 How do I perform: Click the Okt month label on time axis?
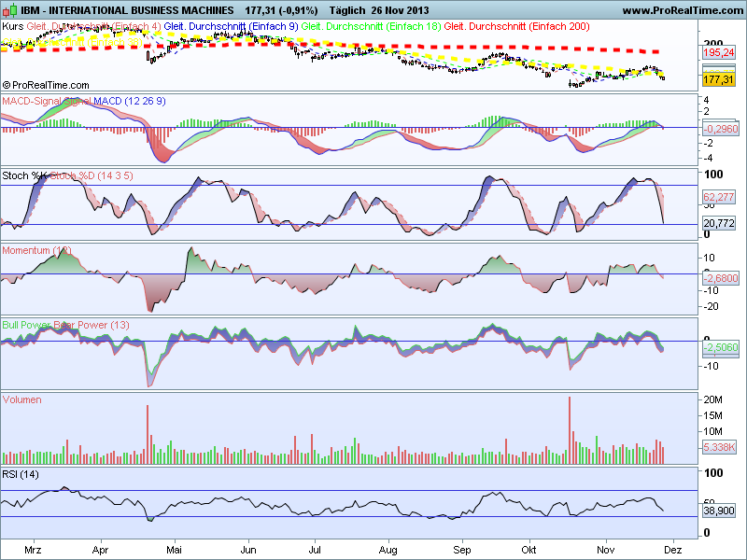click(529, 550)
